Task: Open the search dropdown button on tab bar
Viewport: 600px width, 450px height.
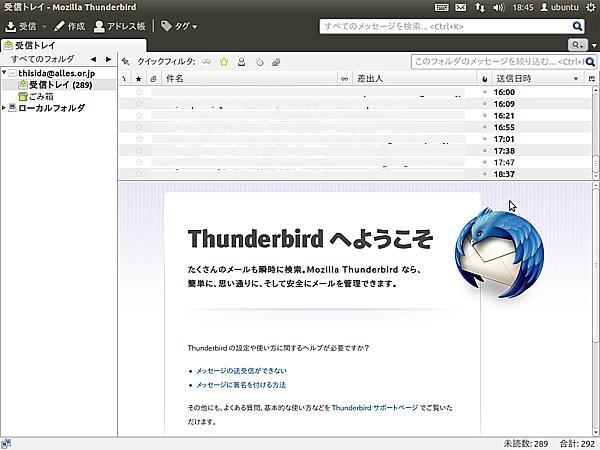Action: tap(577, 45)
